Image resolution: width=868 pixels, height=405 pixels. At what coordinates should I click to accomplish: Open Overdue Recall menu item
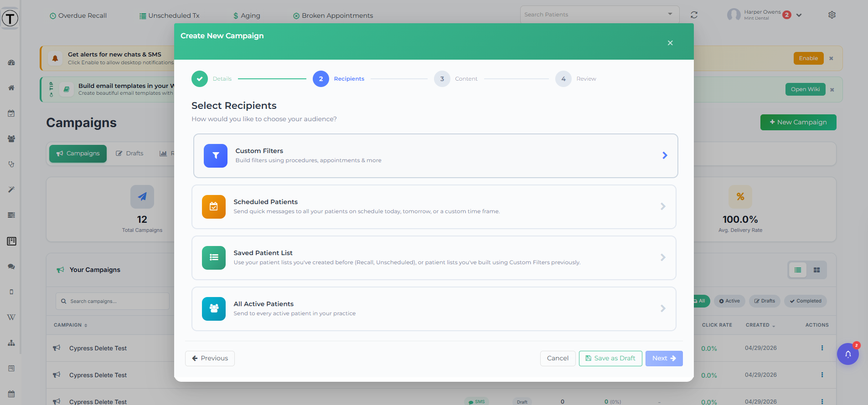[x=78, y=15]
